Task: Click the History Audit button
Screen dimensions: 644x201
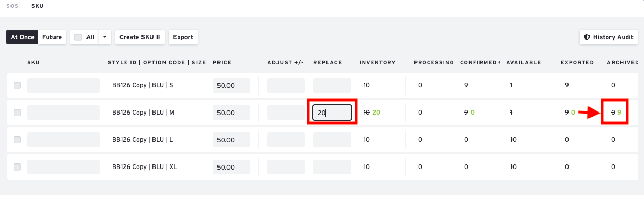Action: (608, 37)
